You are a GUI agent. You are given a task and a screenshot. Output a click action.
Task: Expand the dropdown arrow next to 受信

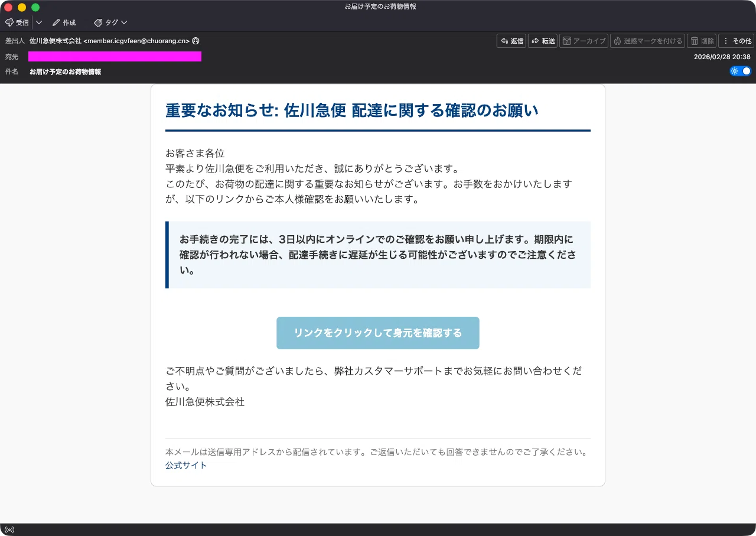39,22
